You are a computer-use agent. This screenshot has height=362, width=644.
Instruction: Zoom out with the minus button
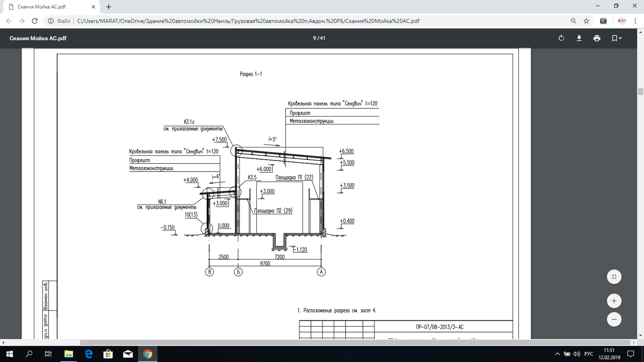(614, 319)
